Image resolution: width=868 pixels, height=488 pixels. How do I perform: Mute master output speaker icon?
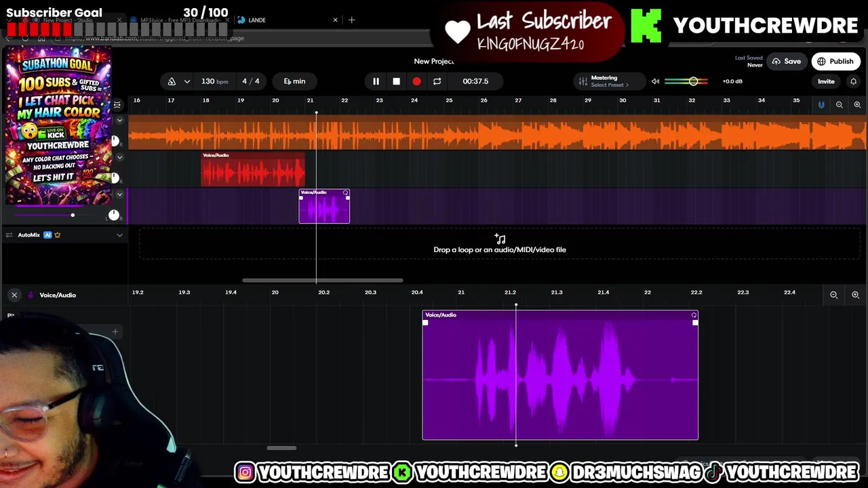[655, 81]
